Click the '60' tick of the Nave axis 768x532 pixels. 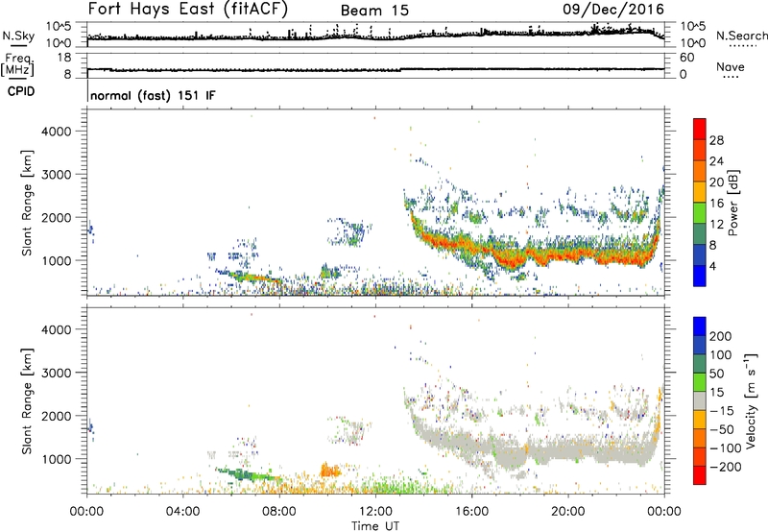point(686,58)
